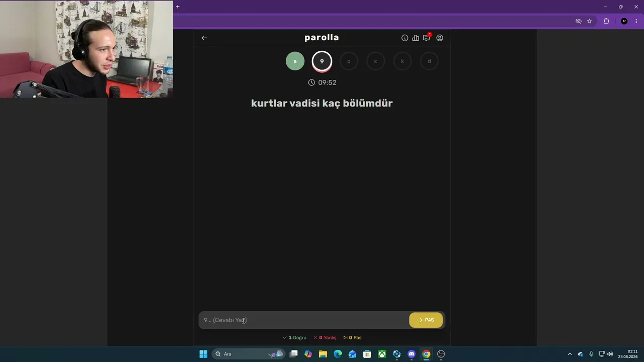Open the Chrome three-dot menu

pos(636,21)
